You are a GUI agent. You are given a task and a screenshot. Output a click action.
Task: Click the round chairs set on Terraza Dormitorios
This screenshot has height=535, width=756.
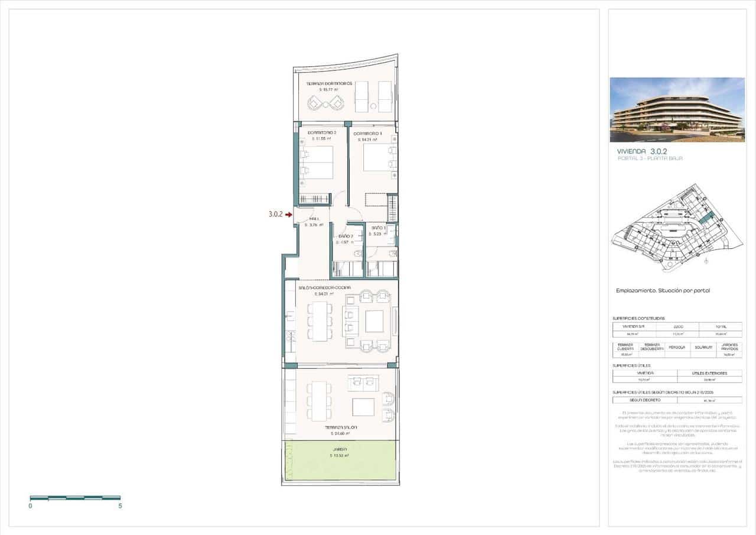click(325, 103)
